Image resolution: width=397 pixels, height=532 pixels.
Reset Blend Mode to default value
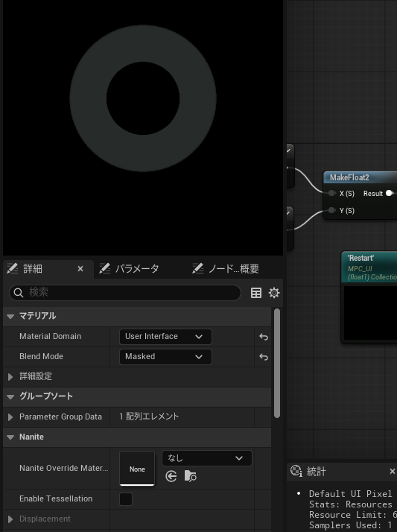pyautogui.click(x=264, y=357)
